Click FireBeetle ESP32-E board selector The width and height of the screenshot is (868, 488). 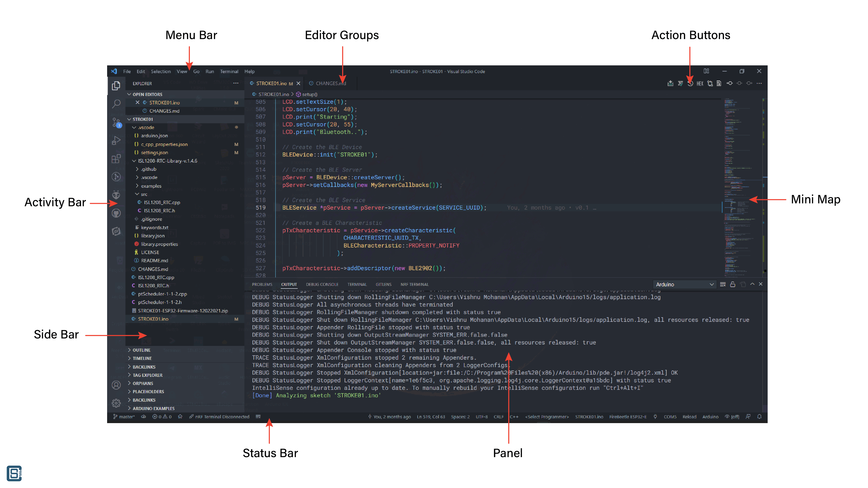[628, 417]
